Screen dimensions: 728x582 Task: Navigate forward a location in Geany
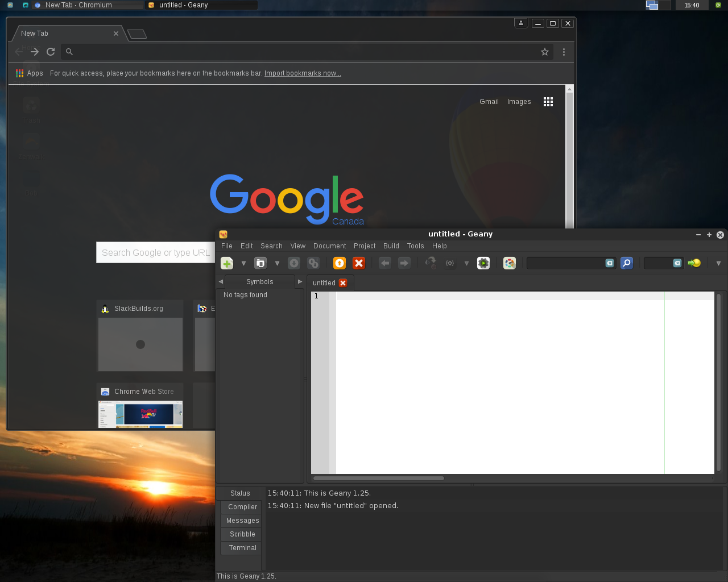[404, 263]
